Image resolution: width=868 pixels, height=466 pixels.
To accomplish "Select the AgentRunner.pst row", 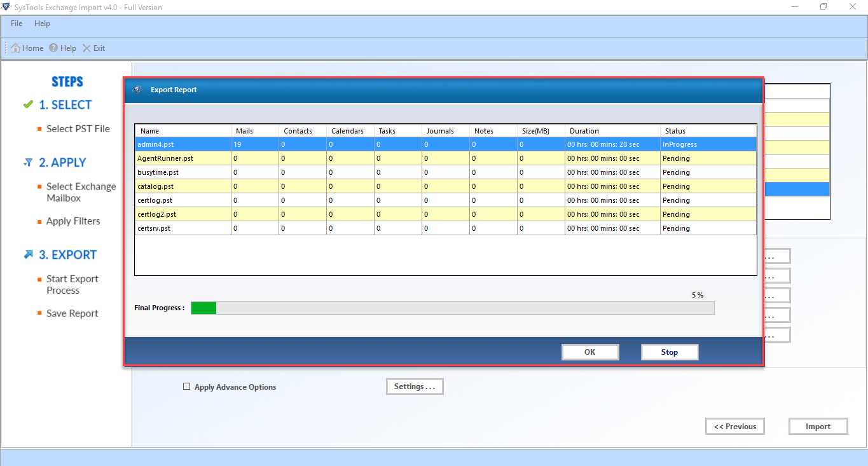I will tap(446, 158).
